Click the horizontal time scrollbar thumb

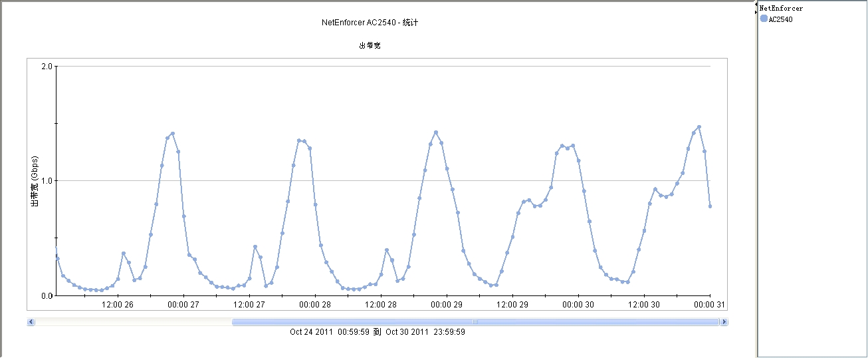[x=475, y=322]
